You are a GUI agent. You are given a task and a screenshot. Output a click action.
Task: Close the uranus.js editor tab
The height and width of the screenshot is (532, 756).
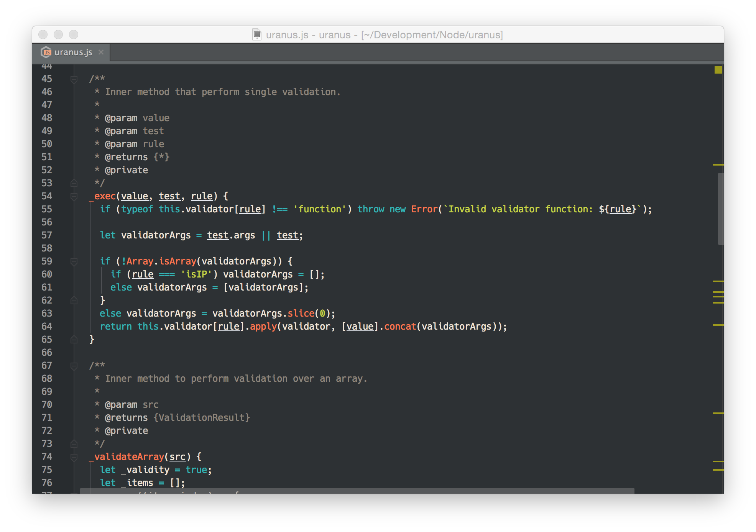coord(101,52)
